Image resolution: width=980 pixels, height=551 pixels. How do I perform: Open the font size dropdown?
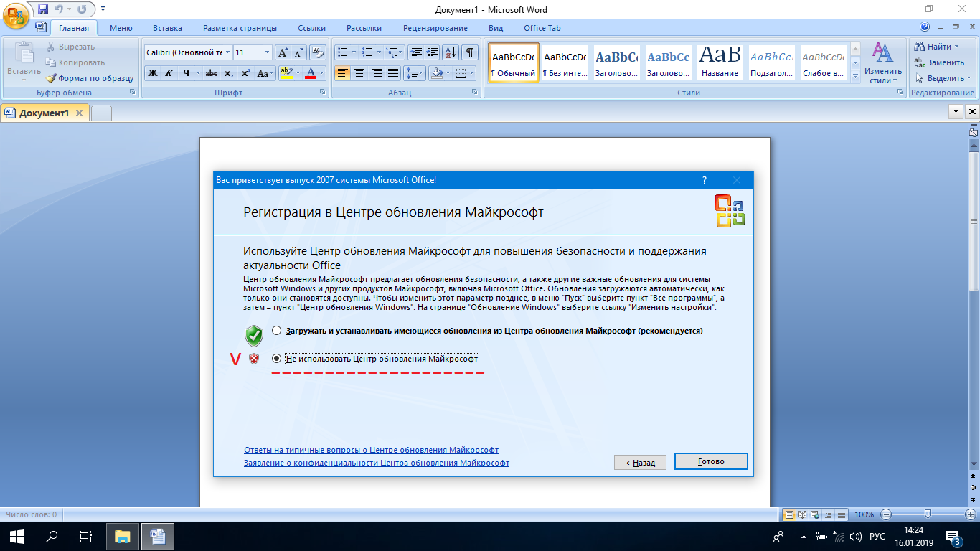pyautogui.click(x=267, y=52)
